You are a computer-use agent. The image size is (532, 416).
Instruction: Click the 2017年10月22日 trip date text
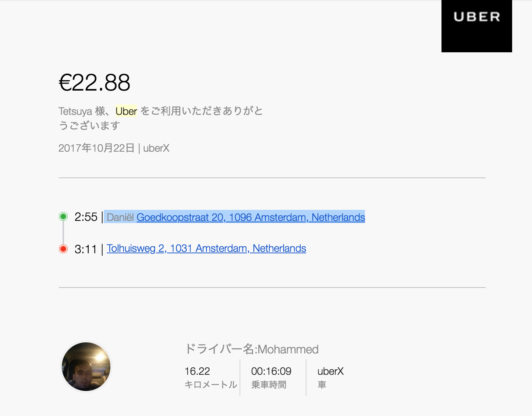click(x=96, y=148)
